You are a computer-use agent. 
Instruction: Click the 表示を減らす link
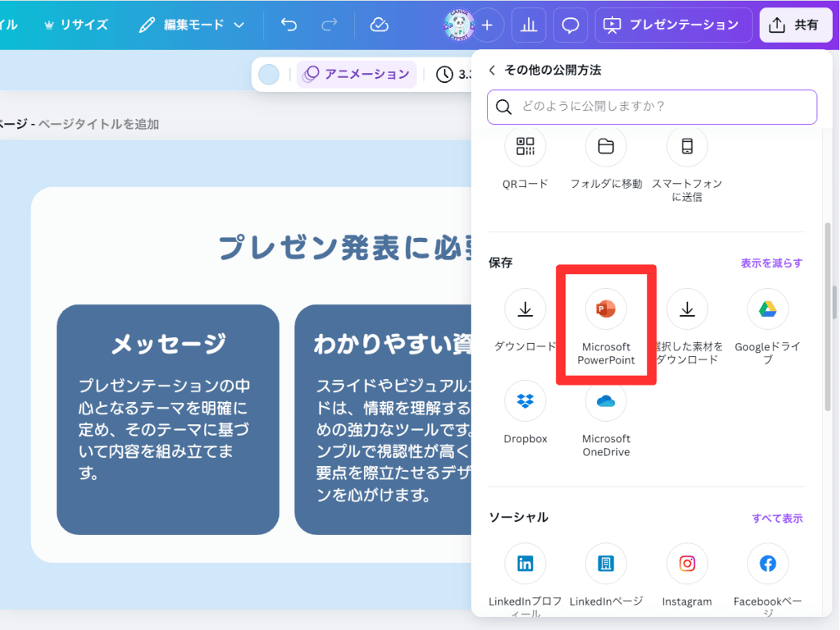click(771, 263)
